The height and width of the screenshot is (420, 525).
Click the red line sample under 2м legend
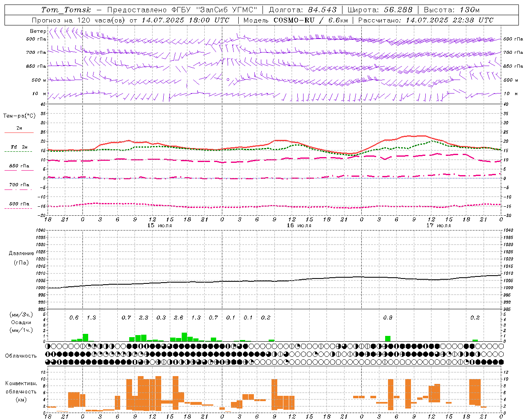pos(19,133)
